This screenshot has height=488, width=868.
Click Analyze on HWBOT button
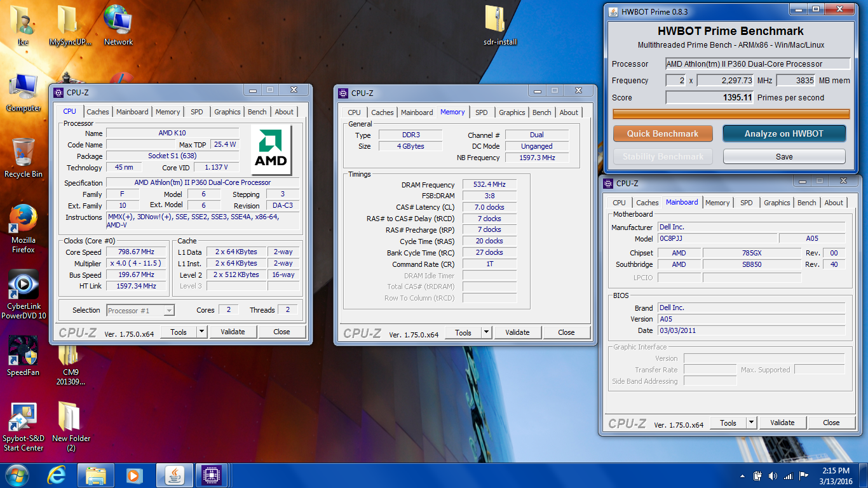pyautogui.click(x=784, y=133)
